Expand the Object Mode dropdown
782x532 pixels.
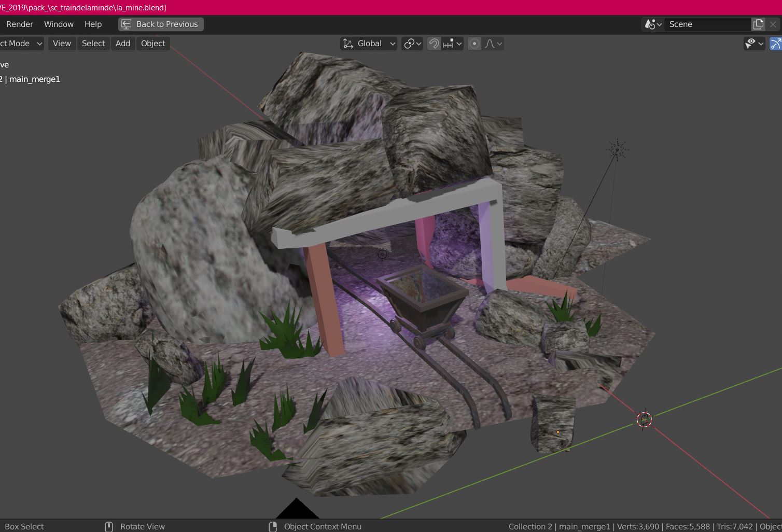click(21, 44)
